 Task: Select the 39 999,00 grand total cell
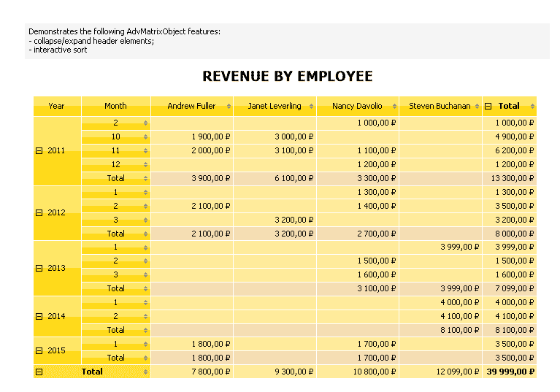click(510, 372)
